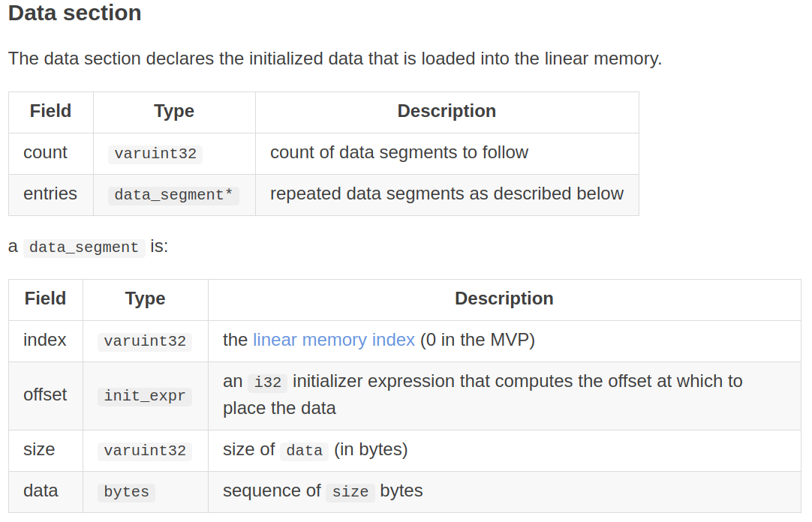Screen dimensions: 812x522
Task: Click the offset field cell
Action: click(45, 394)
